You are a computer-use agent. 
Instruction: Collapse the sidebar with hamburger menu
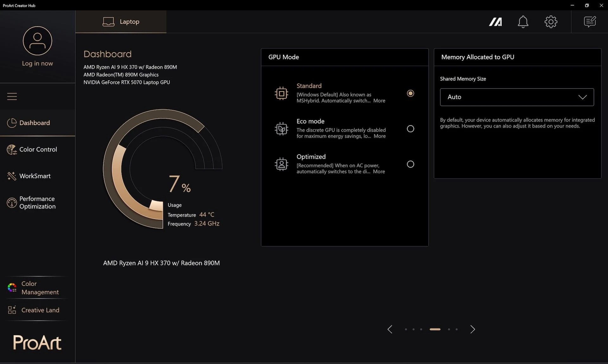[12, 96]
